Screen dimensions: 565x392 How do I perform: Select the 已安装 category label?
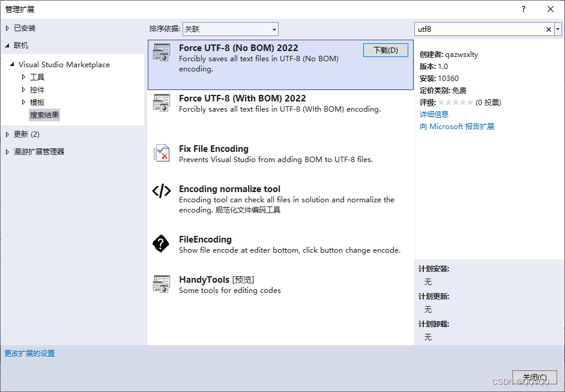25,28
